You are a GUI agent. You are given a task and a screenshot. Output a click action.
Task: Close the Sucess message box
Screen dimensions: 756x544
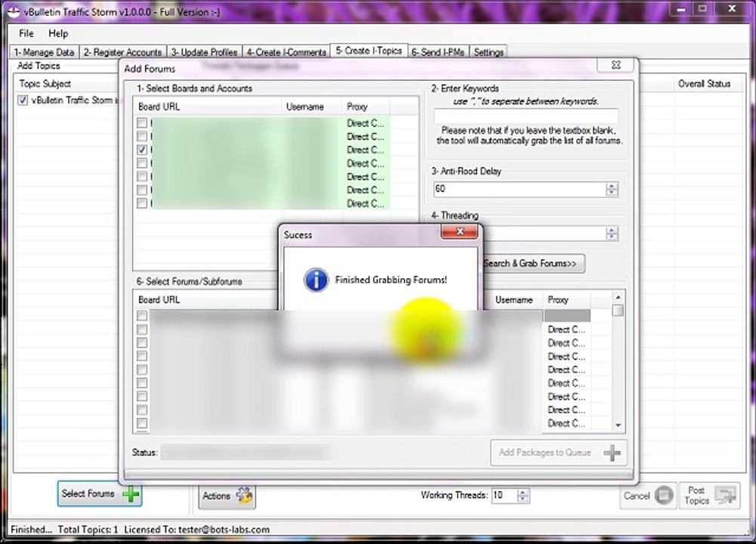(x=459, y=231)
